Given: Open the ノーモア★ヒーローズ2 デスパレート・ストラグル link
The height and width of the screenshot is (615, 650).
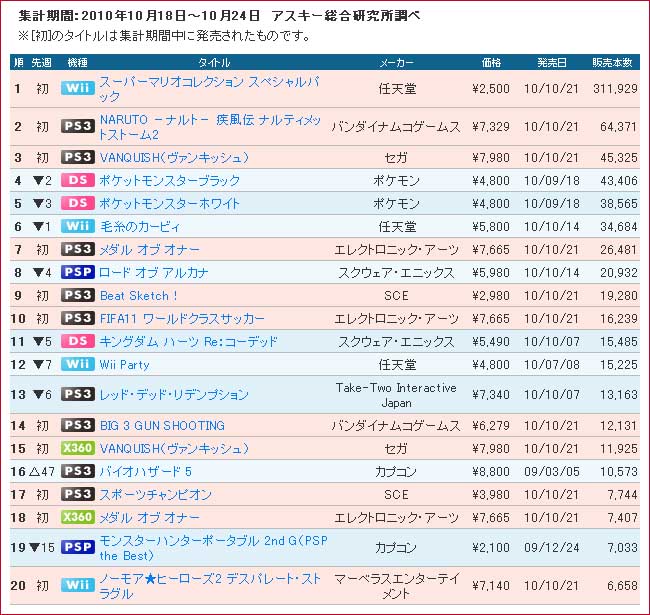Looking at the screenshot, I should (210, 586).
